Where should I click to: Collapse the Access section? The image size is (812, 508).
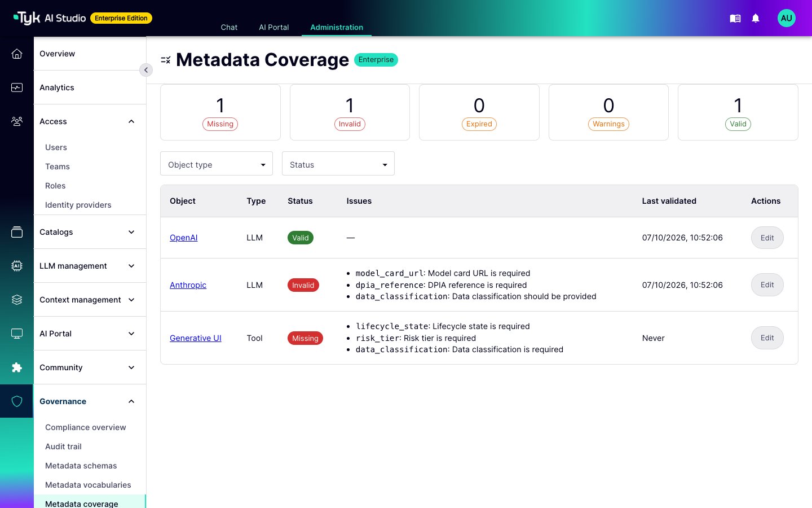[90, 121]
